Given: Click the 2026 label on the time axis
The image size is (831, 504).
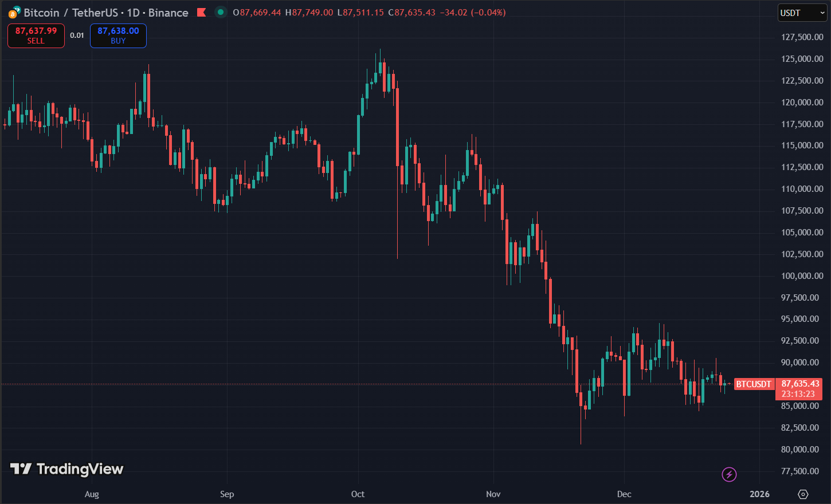Looking at the screenshot, I should coord(760,494).
